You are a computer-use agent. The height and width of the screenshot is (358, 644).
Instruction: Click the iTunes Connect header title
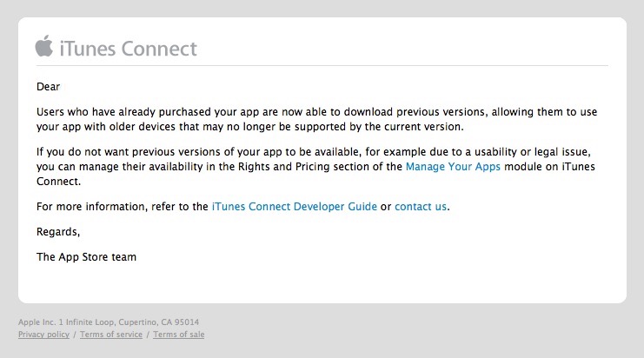(x=129, y=49)
